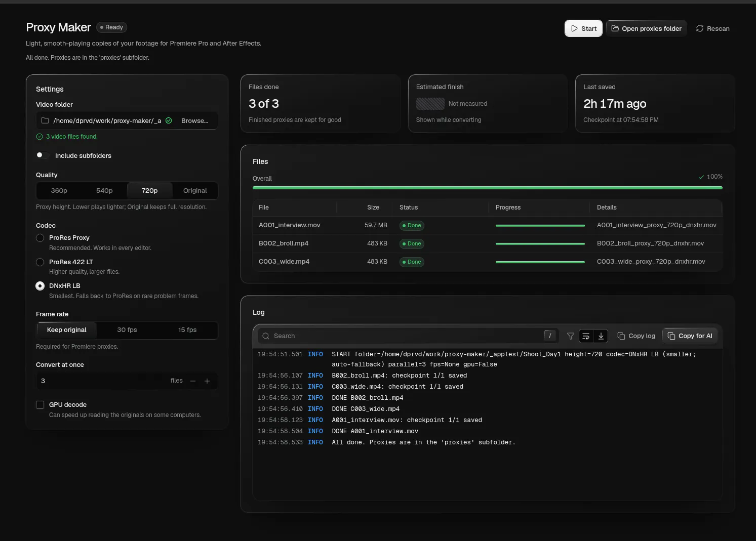This screenshot has height=541, width=756.
Task: Toggle log word wrap icon
Action: [586, 336]
